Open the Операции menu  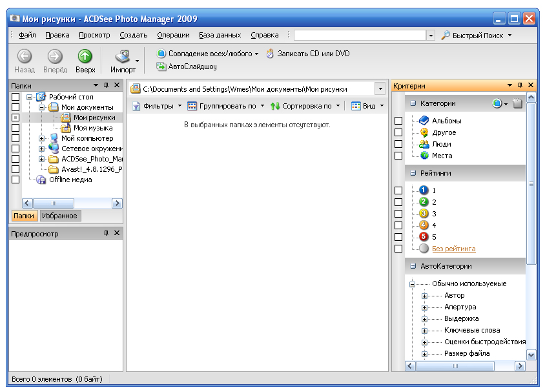click(x=173, y=35)
